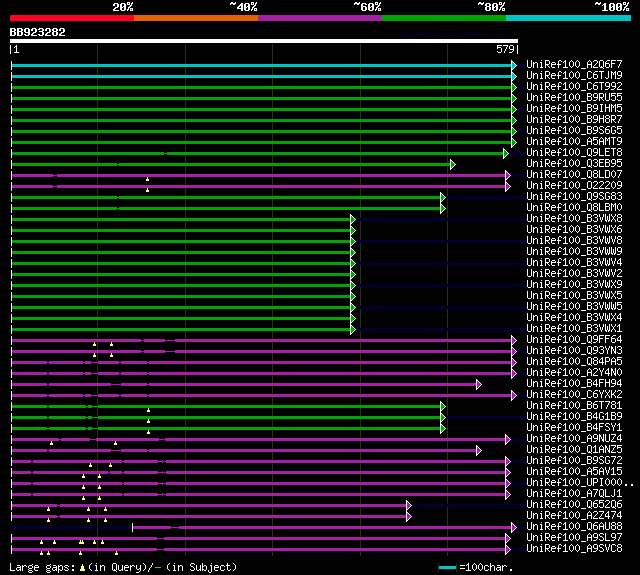Click the UniRef100_B9IHM5 entry
The height and width of the screenshot is (575, 640).
click(574, 109)
